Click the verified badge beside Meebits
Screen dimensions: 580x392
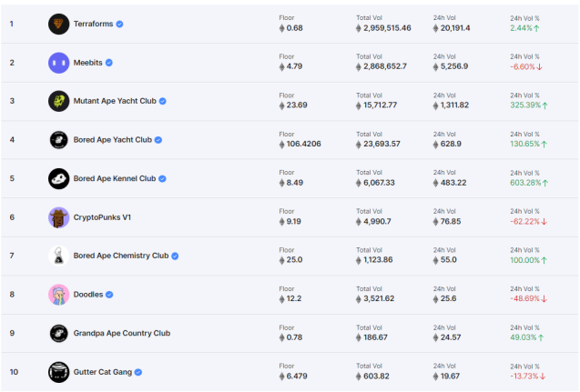click(109, 63)
